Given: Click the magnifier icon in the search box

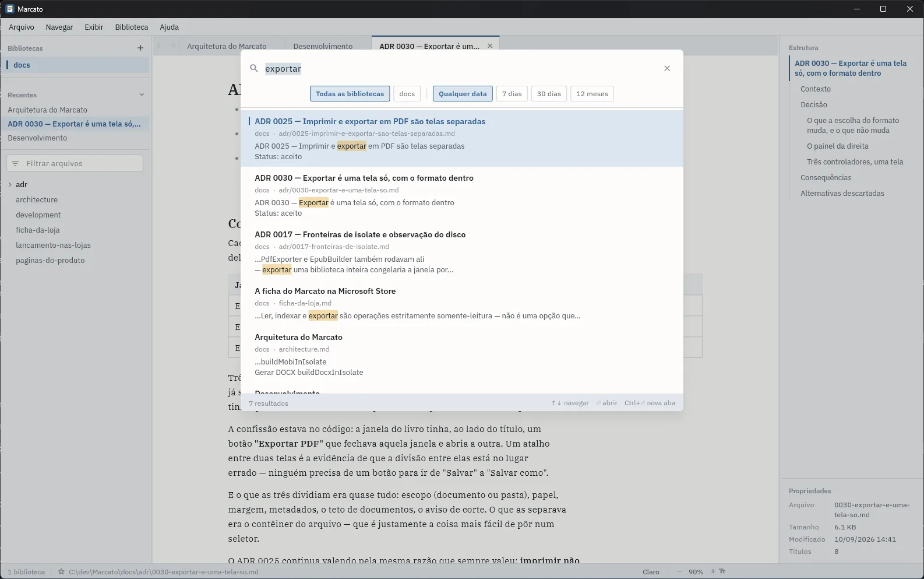Looking at the screenshot, I should 253,68.
